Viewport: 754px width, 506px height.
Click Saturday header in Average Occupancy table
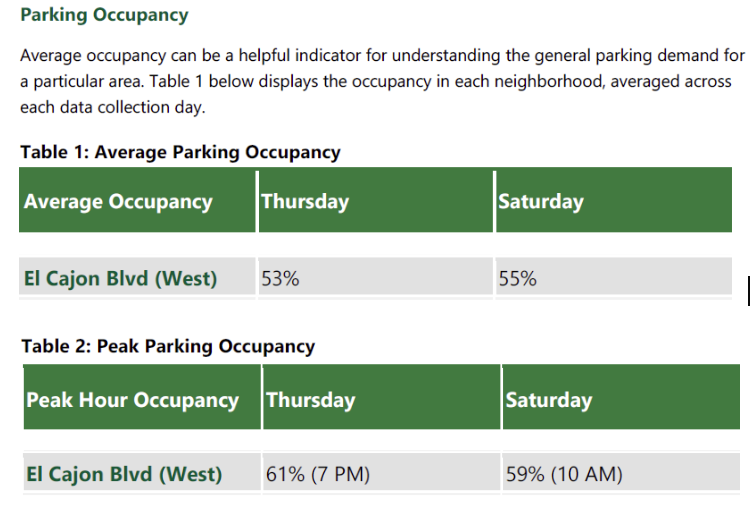click(541, 201)
